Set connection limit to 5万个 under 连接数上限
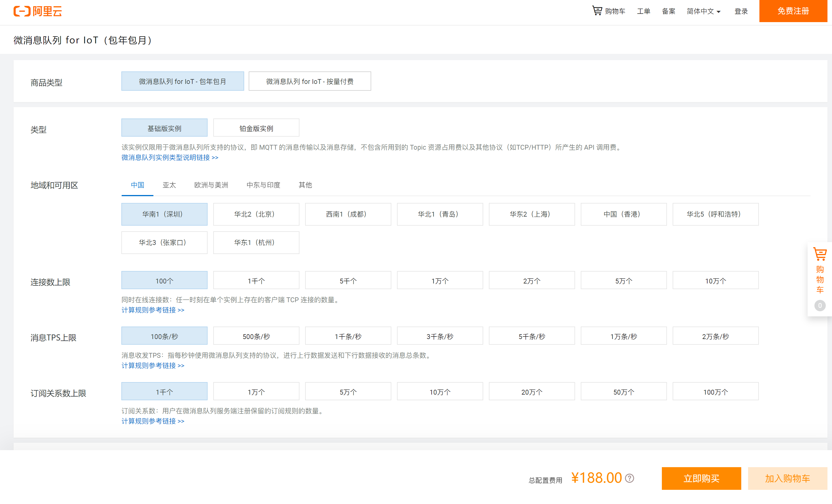 click(623, 281)
